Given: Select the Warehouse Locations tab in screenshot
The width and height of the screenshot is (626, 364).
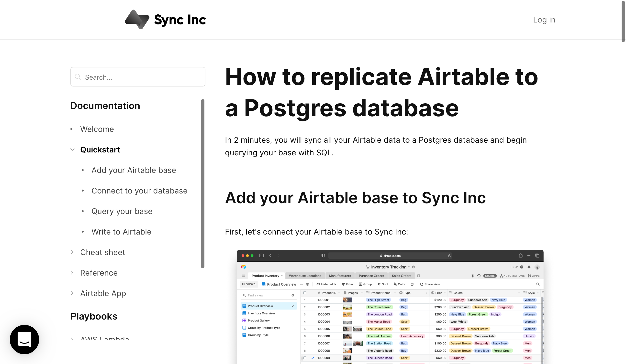Looking at the screenshot, I should click(305, 276).
